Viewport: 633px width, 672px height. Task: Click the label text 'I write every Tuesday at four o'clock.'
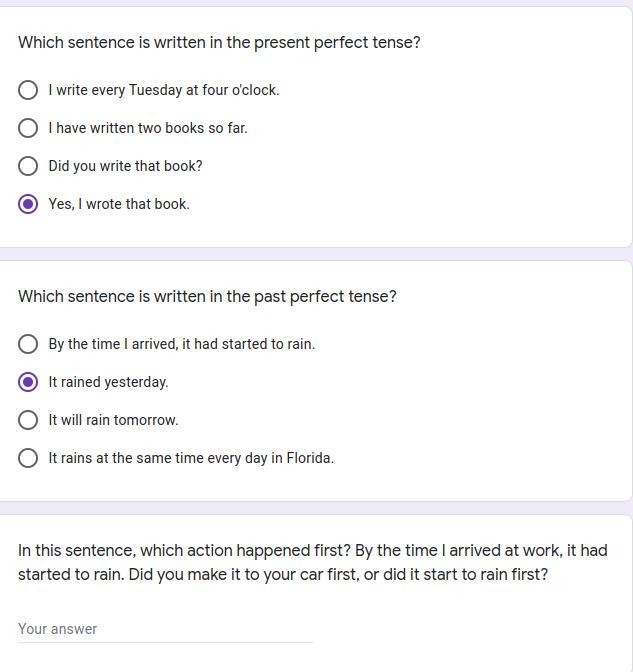point(164,90)
